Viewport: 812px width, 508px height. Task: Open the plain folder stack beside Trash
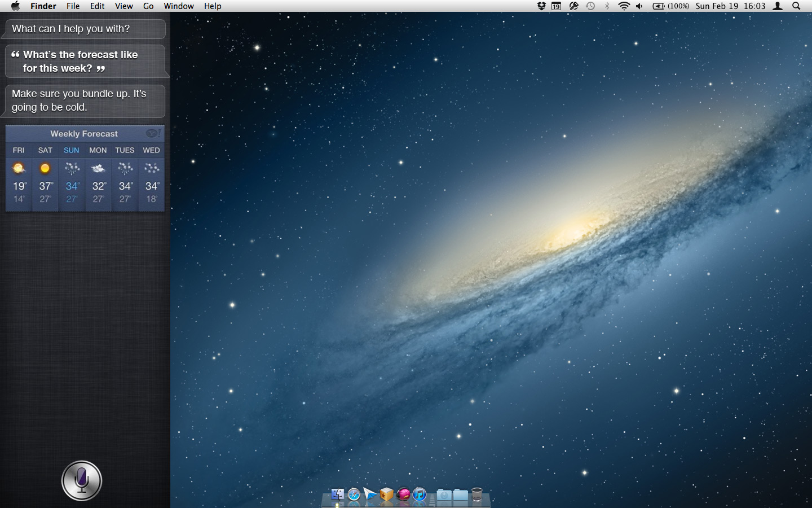[460, 494]
